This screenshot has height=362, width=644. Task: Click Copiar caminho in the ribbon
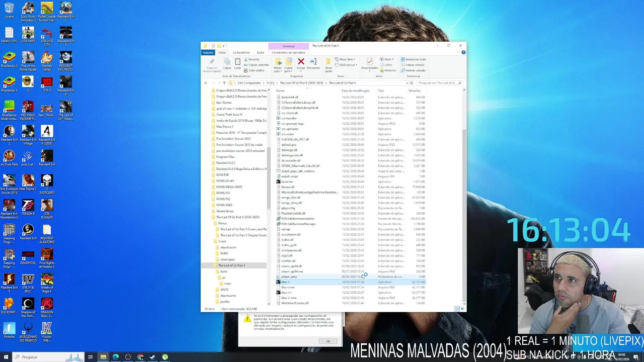(257, 65)
